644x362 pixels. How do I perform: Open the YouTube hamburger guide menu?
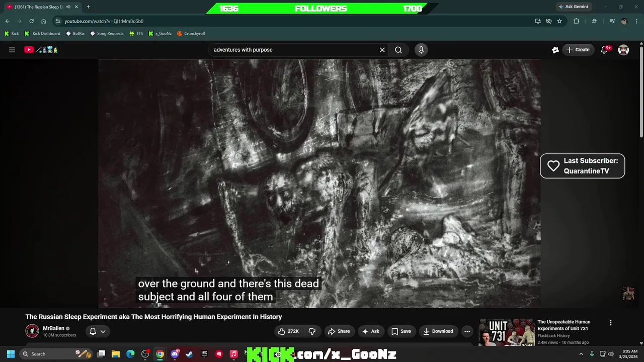[x=12, y=50]
